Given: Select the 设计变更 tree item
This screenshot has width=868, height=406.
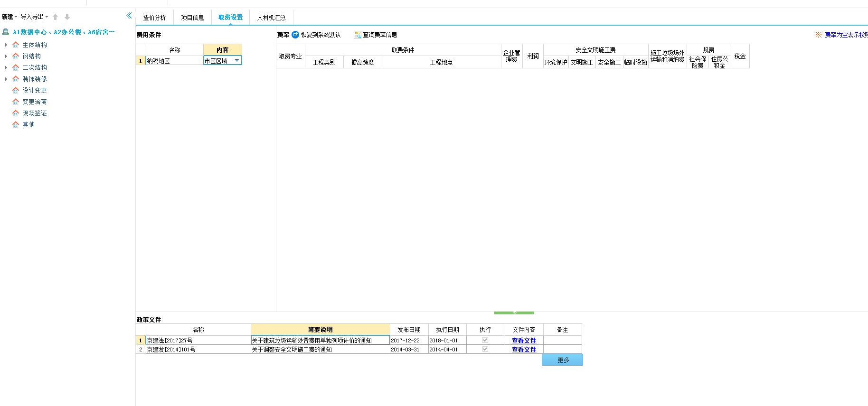Looking at the screenshot, I should coord(35,90).
